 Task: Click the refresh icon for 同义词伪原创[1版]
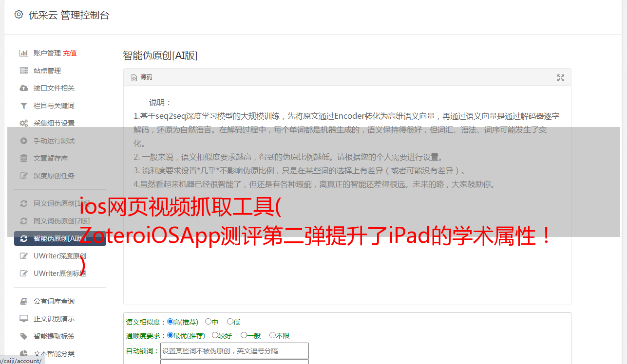click(x=23, y=203)
